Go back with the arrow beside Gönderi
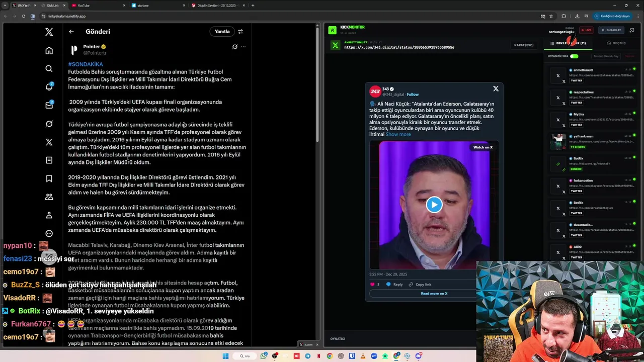The width and height of the screenshot is (644, 362). tap(71, 32)
